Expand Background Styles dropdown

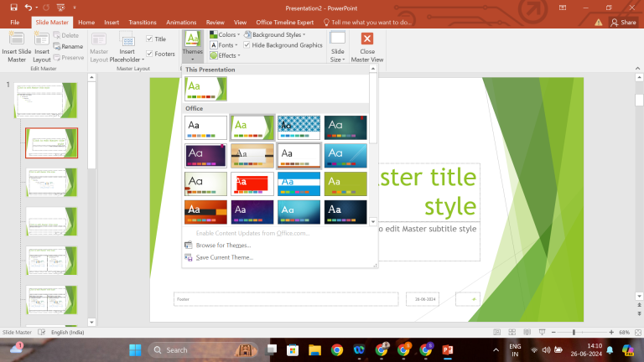pos(275,34)
